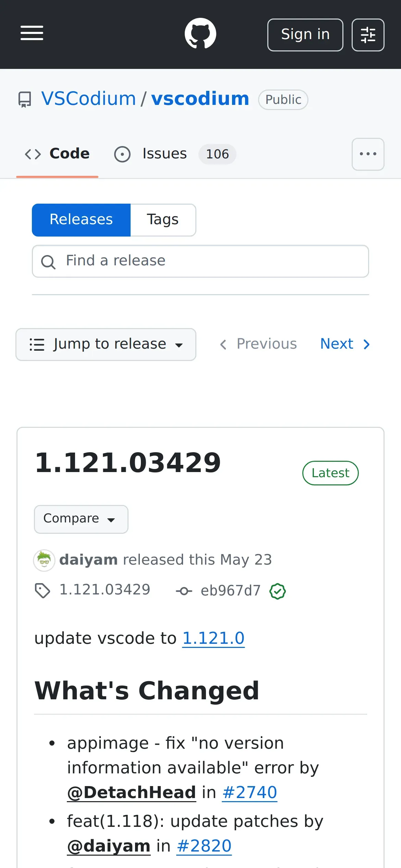The image size is (401, 868).
Task: Click the Sign in button
Action: click(x=305, y=35)
